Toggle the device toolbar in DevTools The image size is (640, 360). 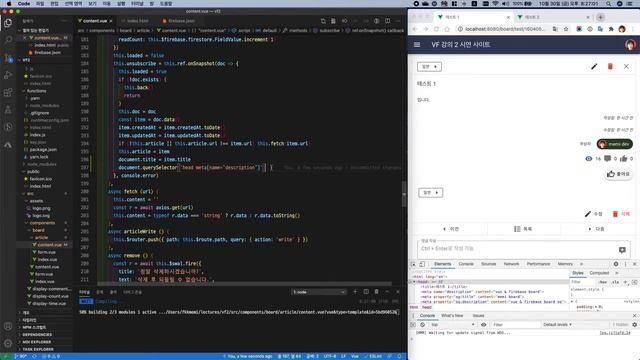422,264
